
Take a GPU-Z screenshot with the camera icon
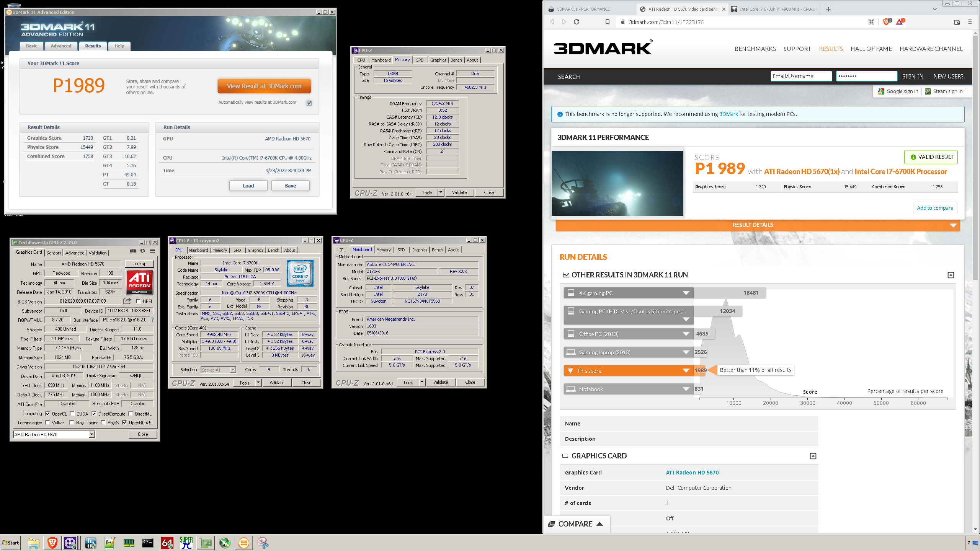tap(132, 251)
